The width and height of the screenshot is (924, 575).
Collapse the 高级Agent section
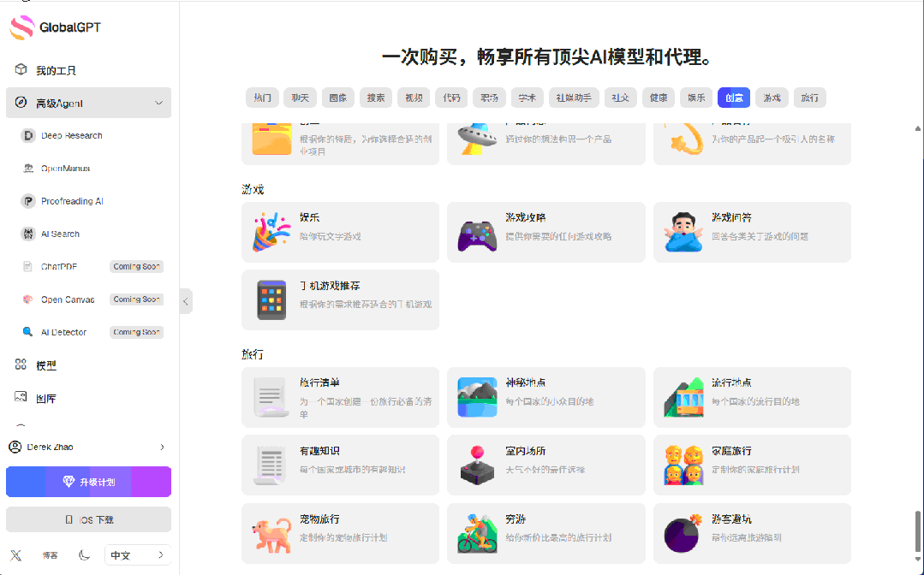tap(158, 102)
